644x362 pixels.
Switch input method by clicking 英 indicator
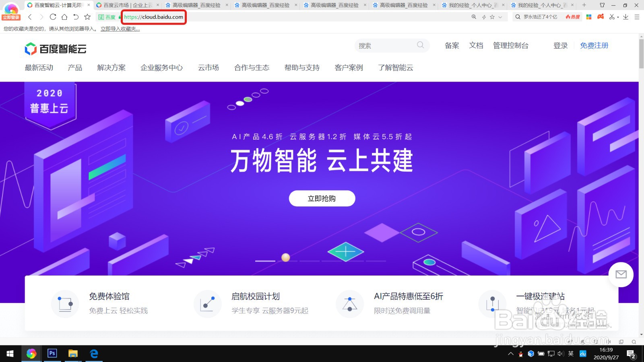[x=571, y=354]
